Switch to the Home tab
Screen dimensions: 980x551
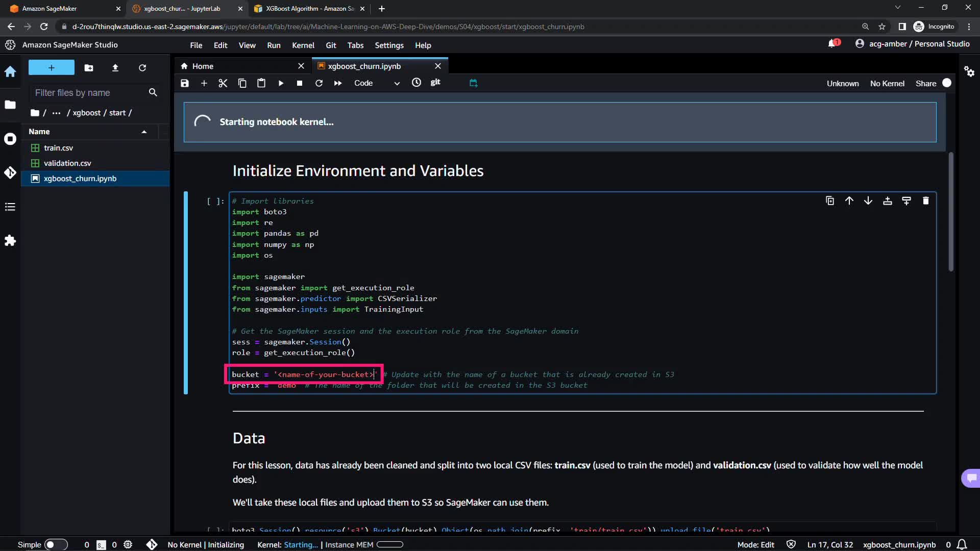(203, 66)
